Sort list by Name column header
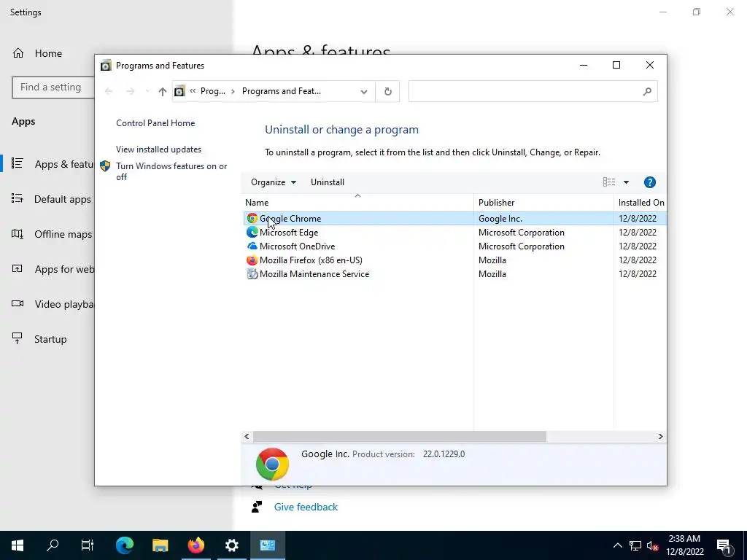 click(357, 203)
